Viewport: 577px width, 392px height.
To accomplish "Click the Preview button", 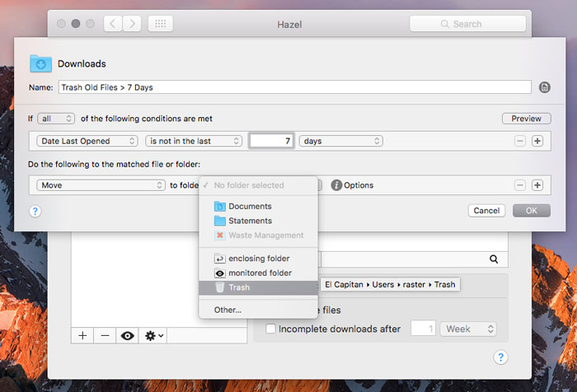I will tap(526, 119).
